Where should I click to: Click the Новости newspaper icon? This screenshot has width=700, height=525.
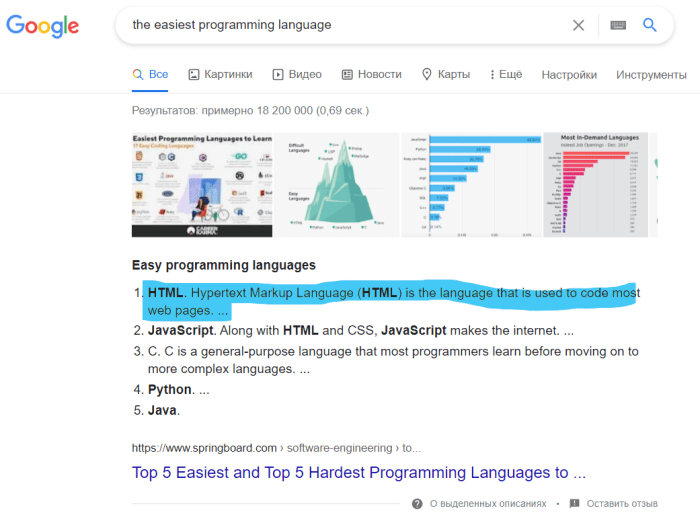(347, 75)
